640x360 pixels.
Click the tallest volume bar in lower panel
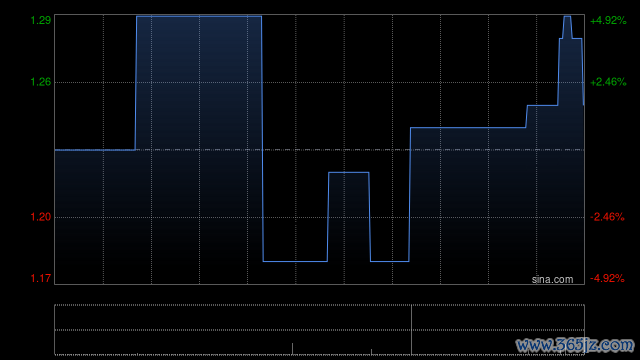[411, 330]
